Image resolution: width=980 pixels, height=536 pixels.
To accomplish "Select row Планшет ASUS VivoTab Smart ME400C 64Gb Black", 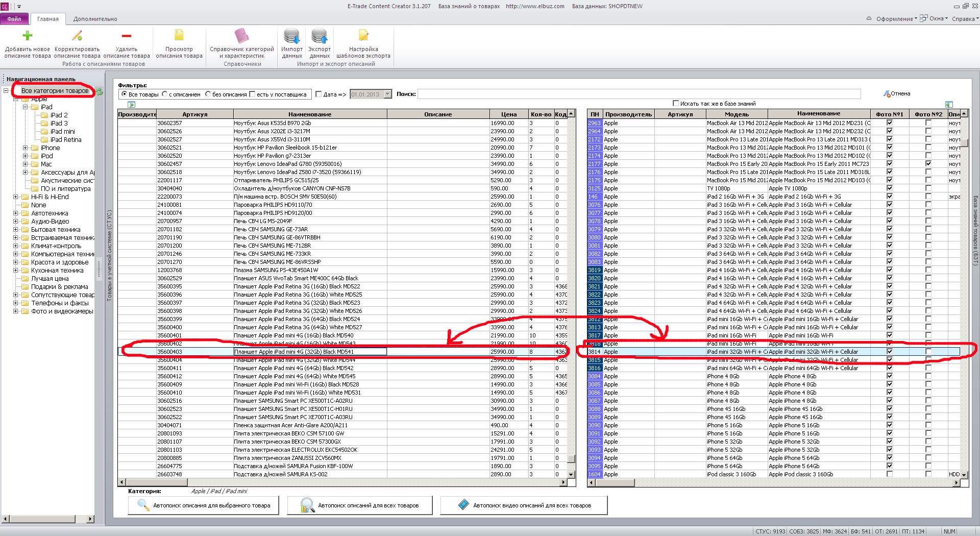I will [x=343, y=278].
